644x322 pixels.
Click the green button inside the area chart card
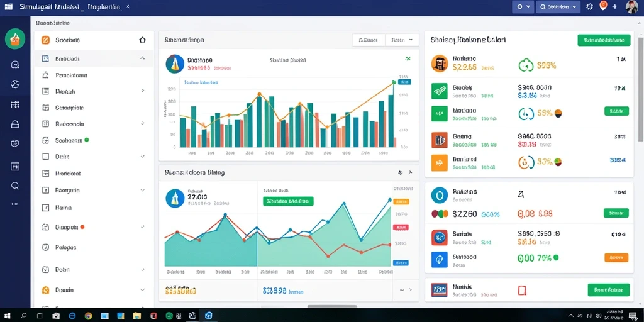(288, 201)
